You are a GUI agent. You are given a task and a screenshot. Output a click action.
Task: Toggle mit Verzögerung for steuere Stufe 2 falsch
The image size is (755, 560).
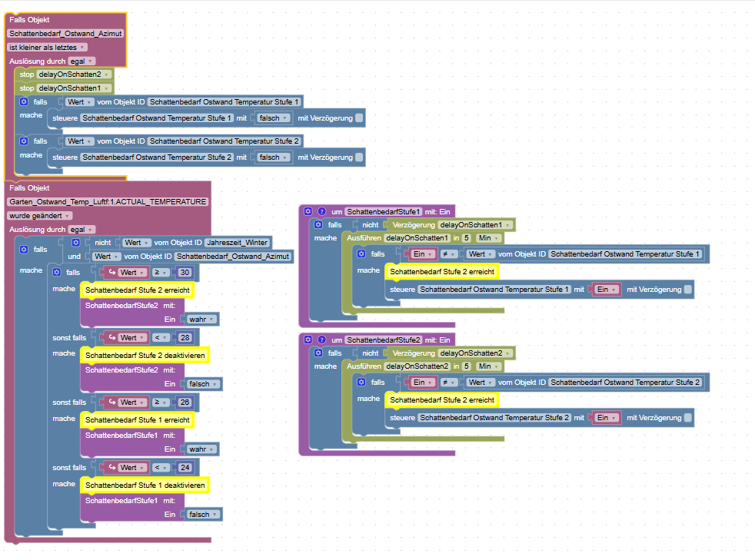tap(359, 157)
